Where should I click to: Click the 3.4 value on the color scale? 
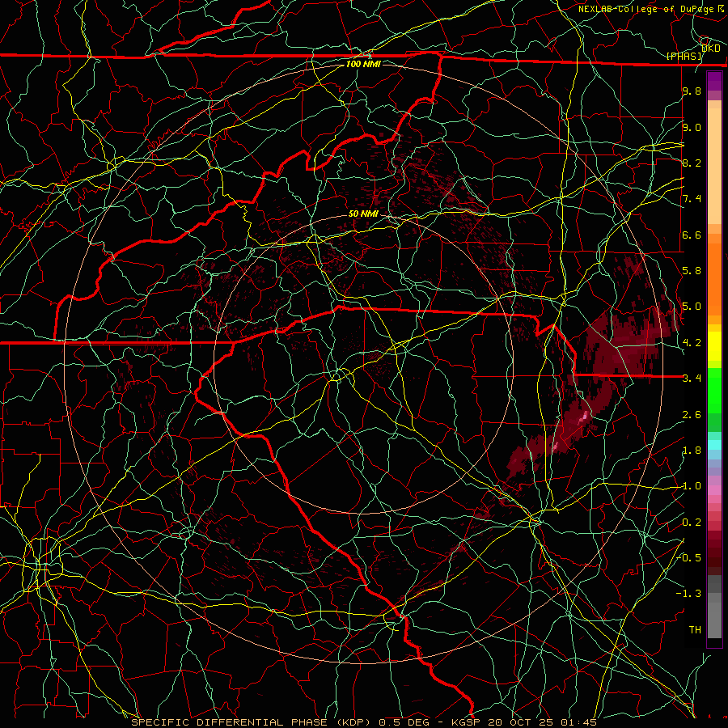(692, 378)
